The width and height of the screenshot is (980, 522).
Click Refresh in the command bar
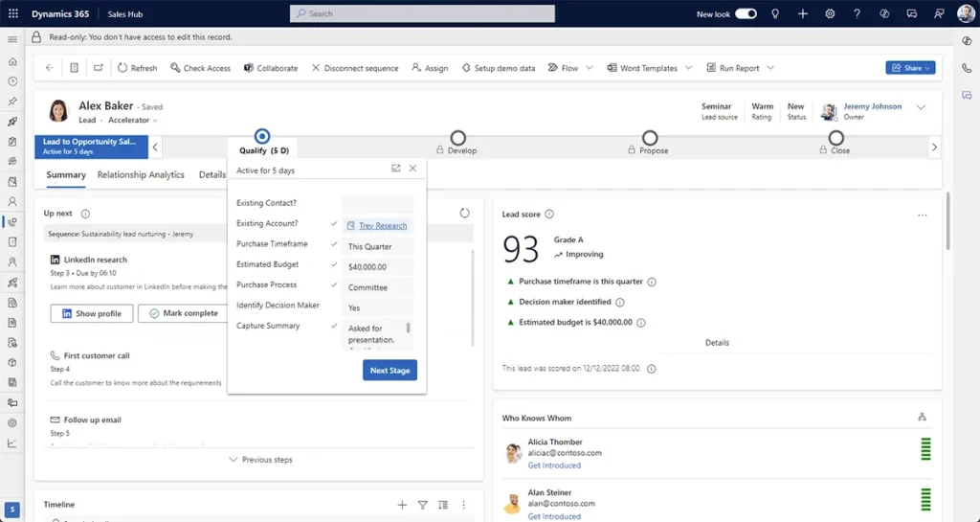click(x=138, y=68)
